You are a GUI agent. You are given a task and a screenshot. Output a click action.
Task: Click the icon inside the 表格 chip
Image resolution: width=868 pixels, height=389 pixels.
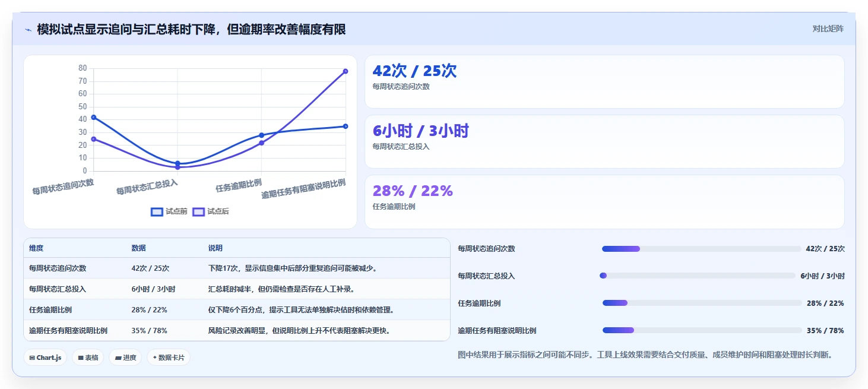click(x=81, y=358)
